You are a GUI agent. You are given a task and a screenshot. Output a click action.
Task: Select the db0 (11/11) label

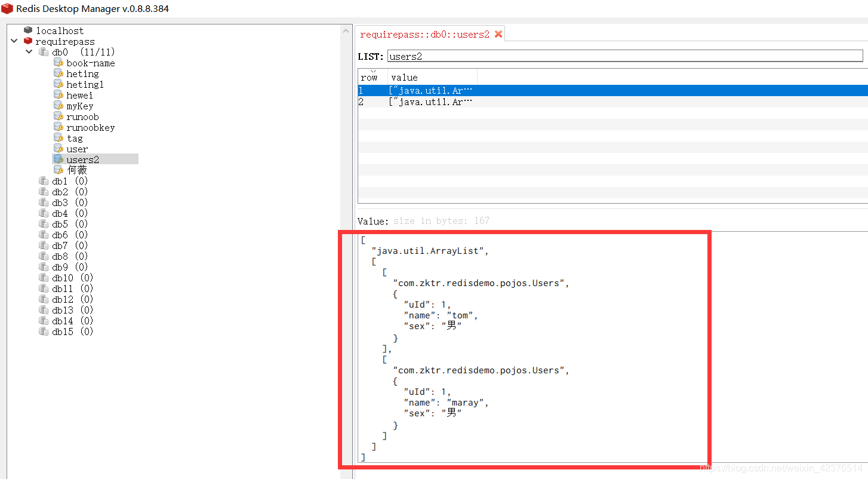click(83, 52)
